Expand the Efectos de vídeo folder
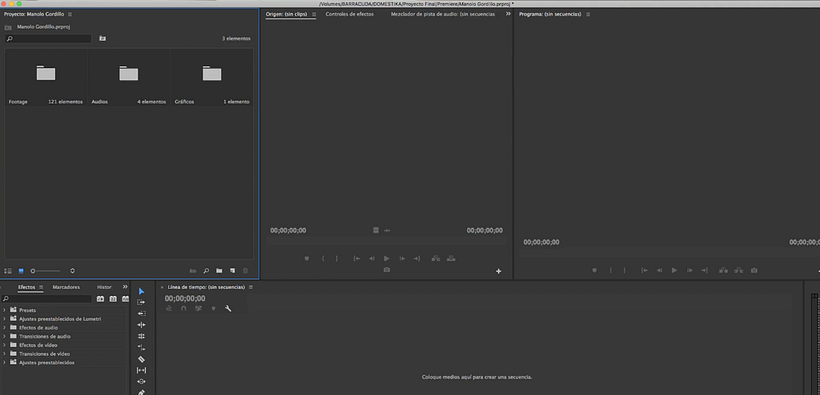820x395 pixels. pos(5,345)
